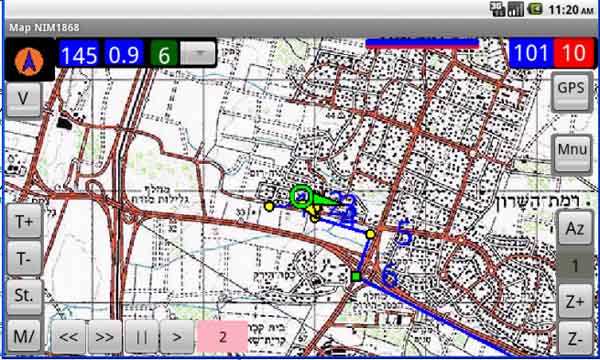Screen dimensions: 600x360
Task: Pause the track playback
Action: click(x=141, y=337)
